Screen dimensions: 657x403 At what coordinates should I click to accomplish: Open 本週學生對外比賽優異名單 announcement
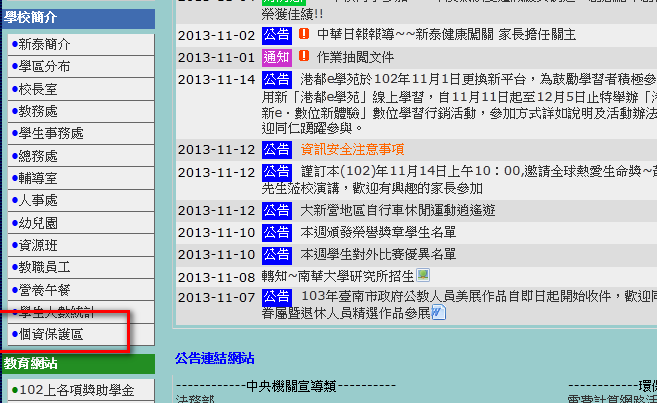point(378,254)
